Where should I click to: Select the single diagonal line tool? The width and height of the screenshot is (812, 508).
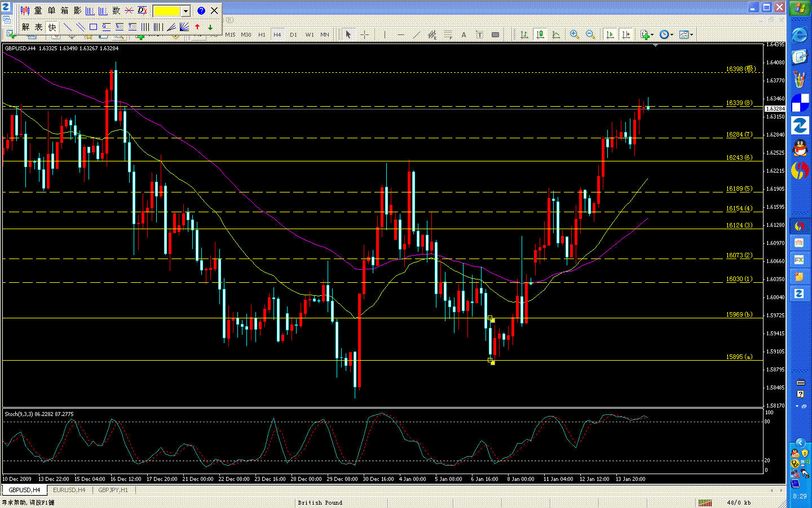[x=68, y=27]
